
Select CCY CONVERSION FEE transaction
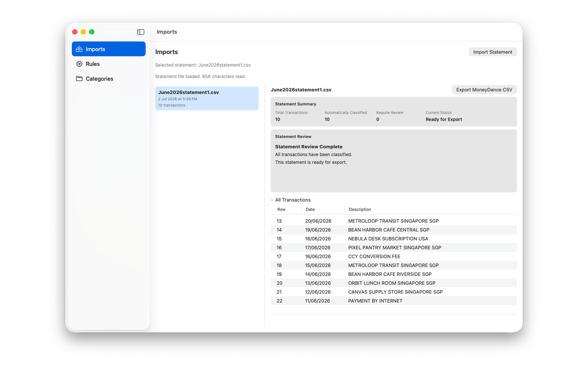coord(394,256)
